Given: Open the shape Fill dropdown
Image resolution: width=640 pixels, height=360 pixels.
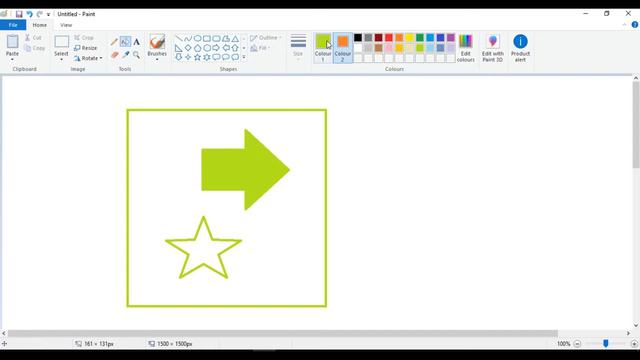Looking at the screenshot, I should coord(260,48).
